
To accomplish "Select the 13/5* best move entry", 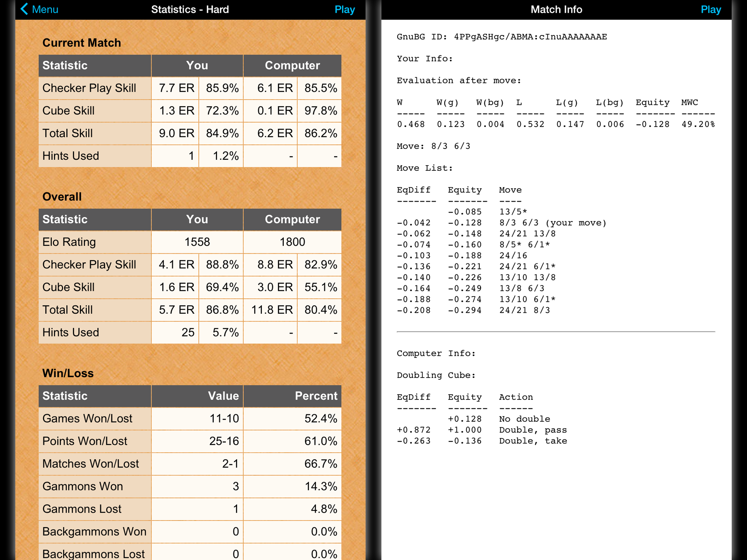I will pos(513,212).
